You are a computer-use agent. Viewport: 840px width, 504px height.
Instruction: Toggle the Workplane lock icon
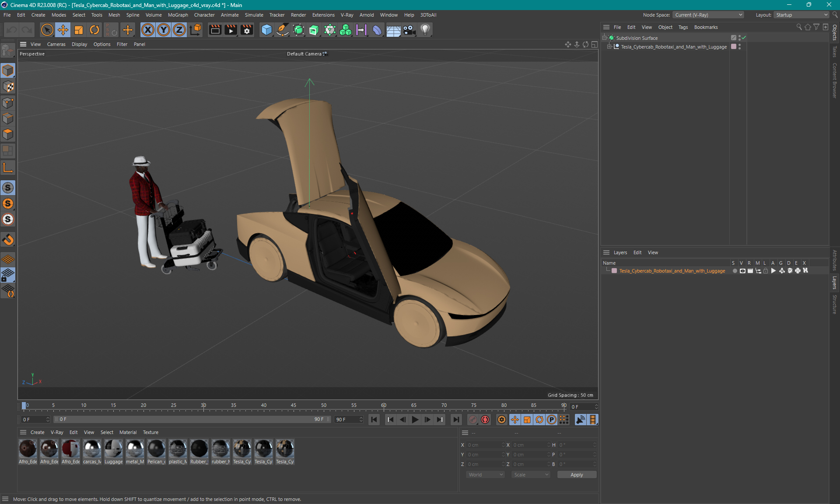[x=8, y=275]
